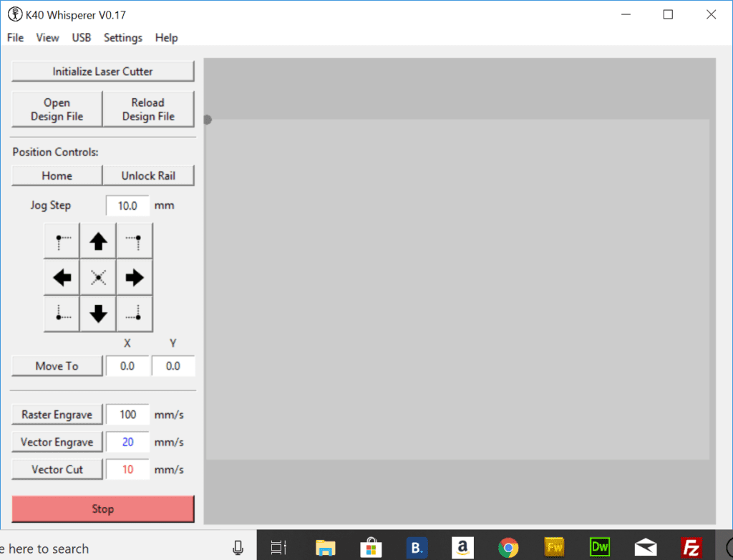Click the Vector Engrave speed field

127,442
